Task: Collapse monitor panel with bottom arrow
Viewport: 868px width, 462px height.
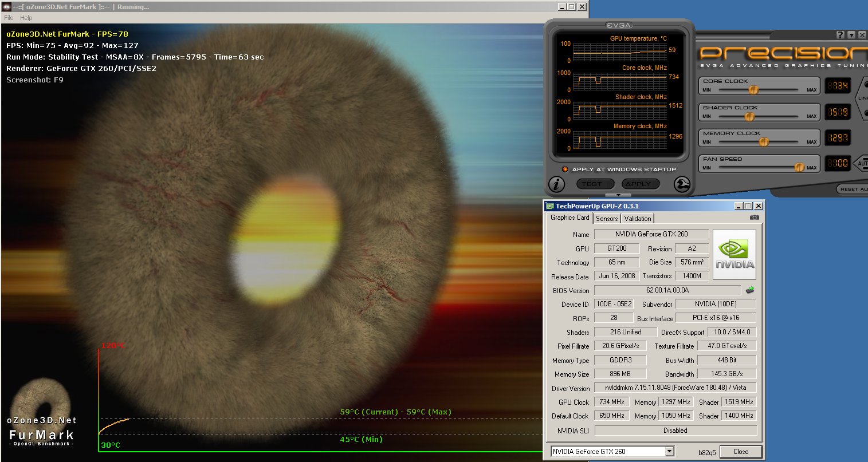Action: point(619,195)
